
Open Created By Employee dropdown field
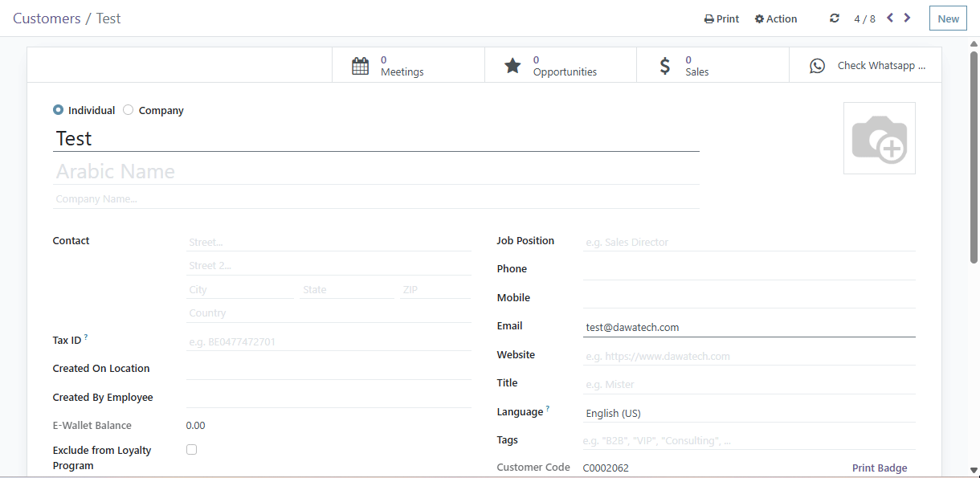pos(329,398)
